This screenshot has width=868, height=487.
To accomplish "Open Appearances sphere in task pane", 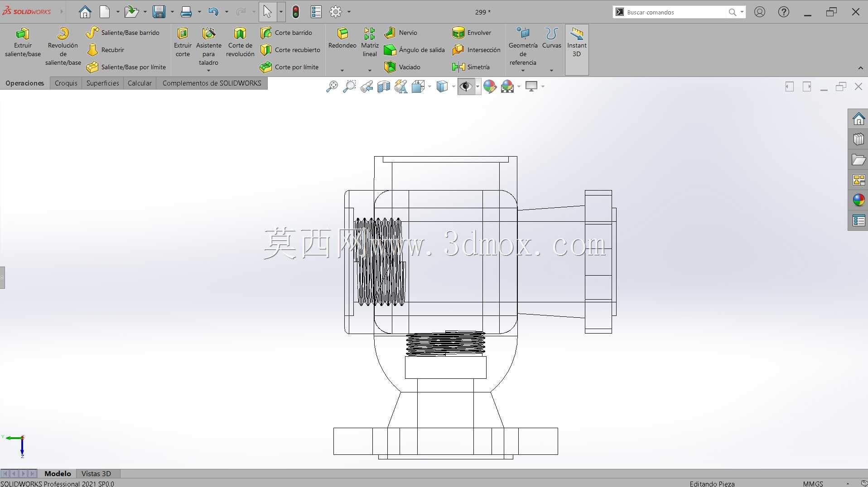I will coord(858,200).
